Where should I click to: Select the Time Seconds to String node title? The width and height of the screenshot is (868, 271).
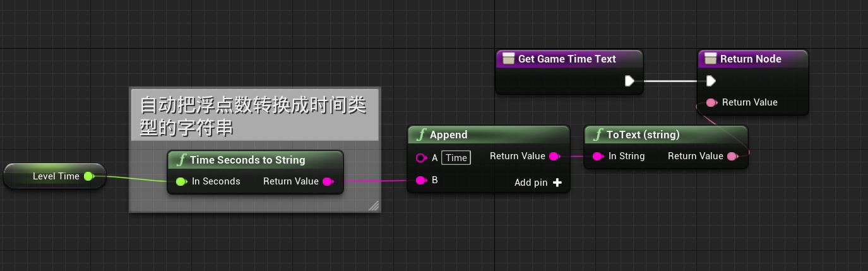[247, 160]
